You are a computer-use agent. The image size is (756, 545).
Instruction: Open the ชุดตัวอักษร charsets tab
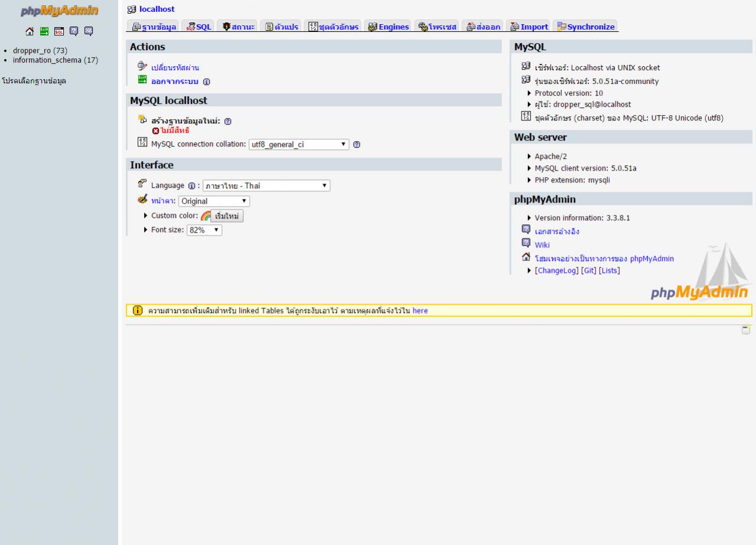coord(333,27)
